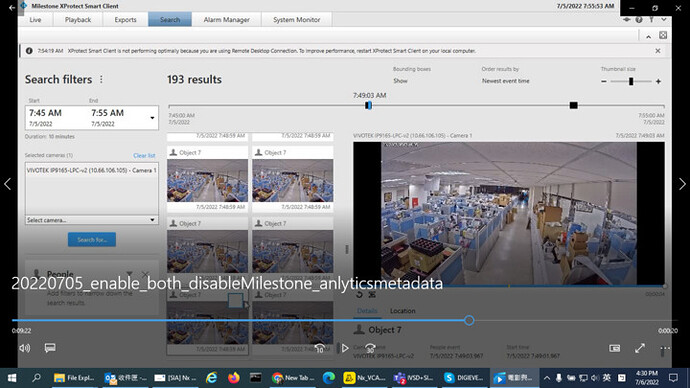Open the subtitles and captions menu

tap(50, 348)
